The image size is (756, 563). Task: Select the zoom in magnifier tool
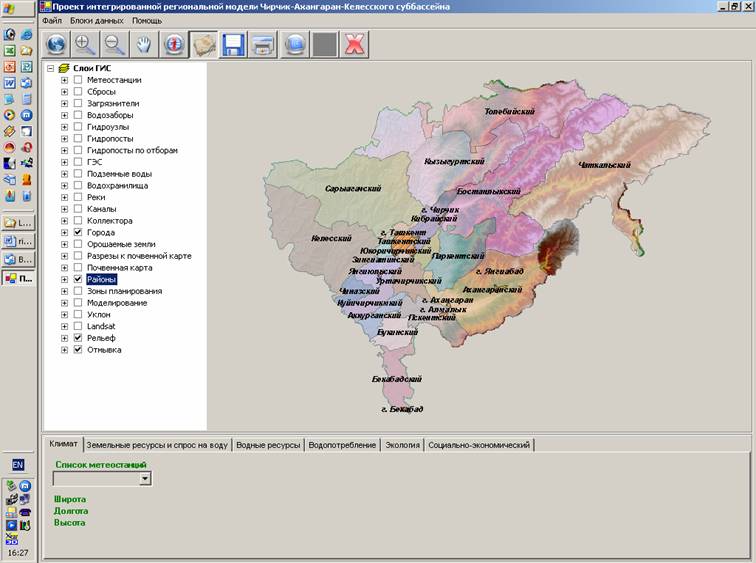coord(86,44)
